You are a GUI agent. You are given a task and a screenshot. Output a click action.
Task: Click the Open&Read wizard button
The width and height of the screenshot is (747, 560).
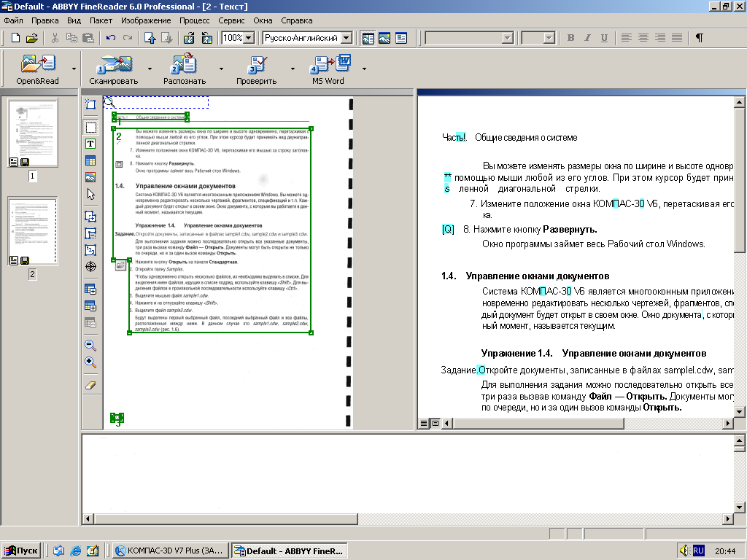point(38,69)
